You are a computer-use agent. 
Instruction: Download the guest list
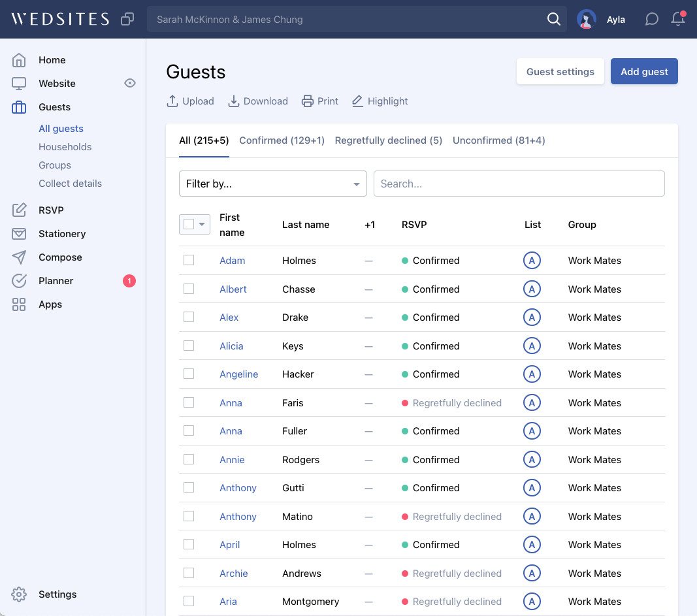[x=234, y=101]
